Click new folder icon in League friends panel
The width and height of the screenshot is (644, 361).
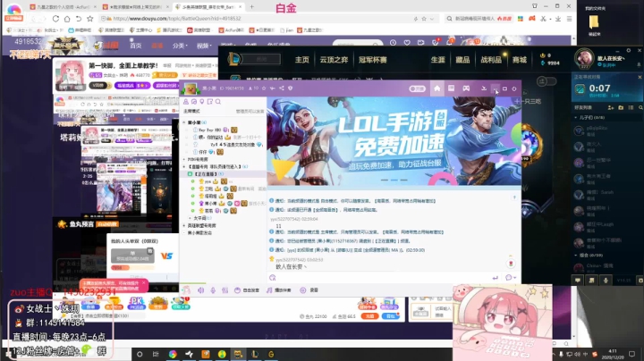(x=621, y=107)
